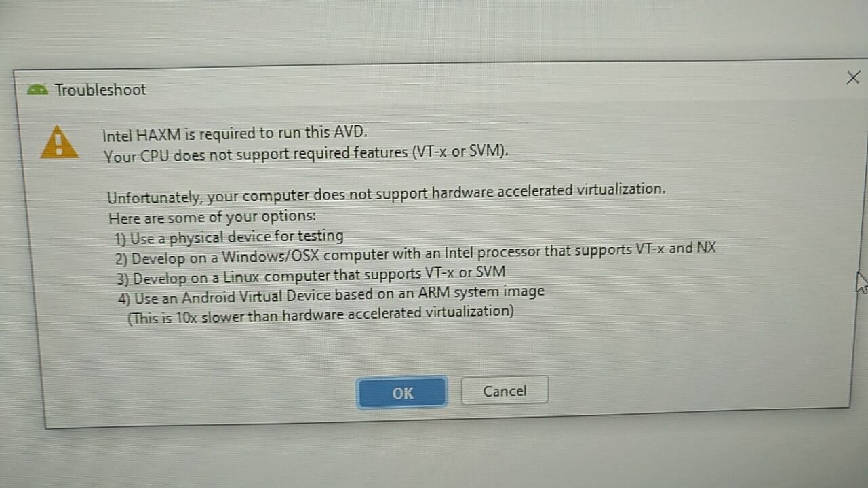
Task: Click 'Here are some of your options' text
Action: pos(212,218)
